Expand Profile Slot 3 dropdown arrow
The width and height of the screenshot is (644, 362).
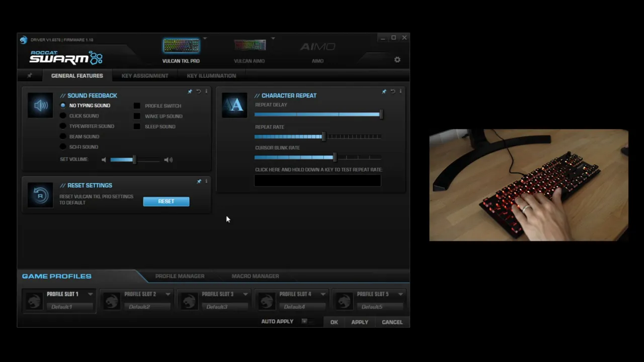[x=246, y=294]
